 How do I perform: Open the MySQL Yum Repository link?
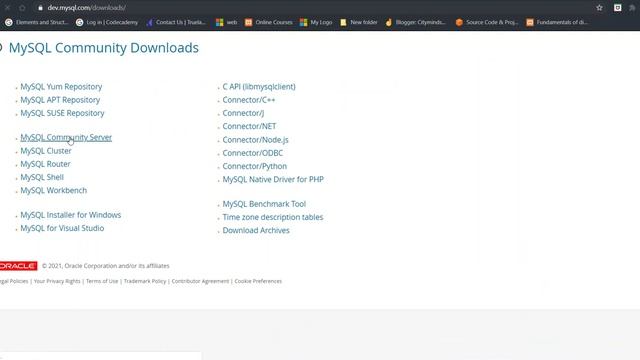[x=61, y=87]
